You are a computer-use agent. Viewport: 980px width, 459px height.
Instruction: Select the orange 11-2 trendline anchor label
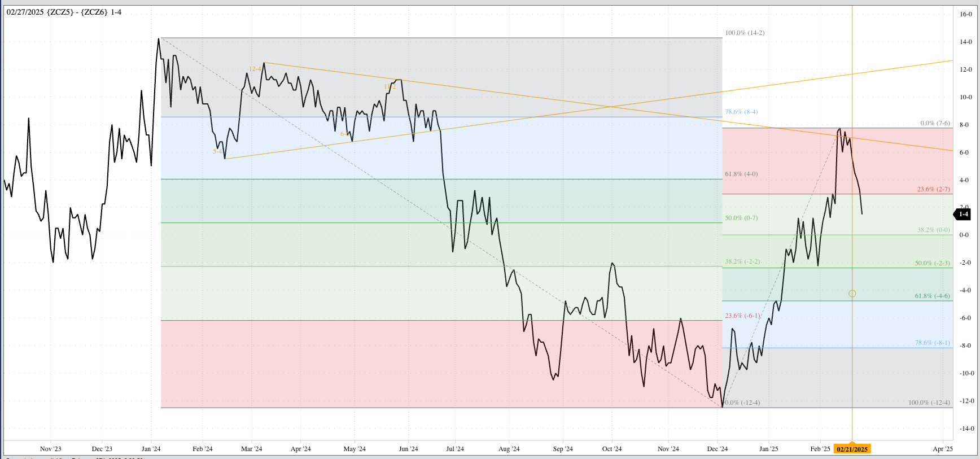(390, 86)
